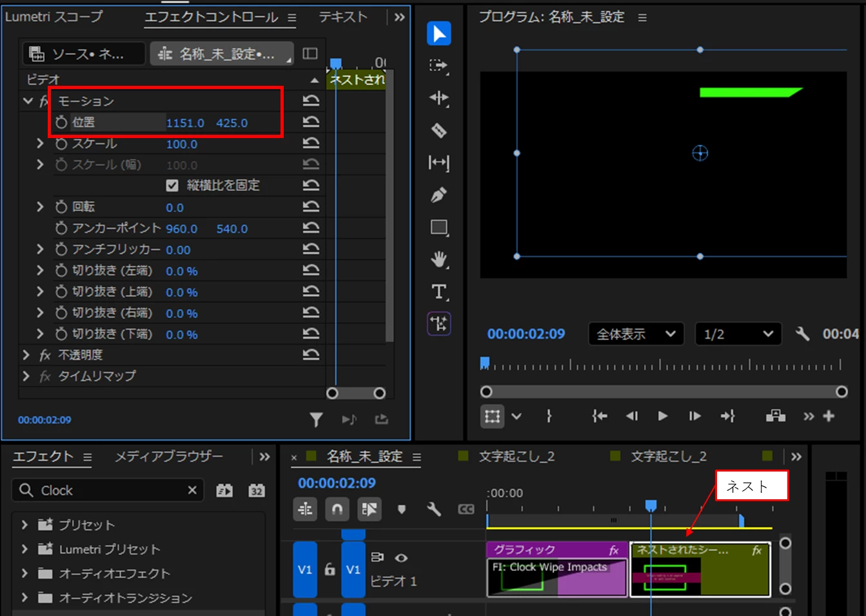Select the Razor tool
This screenshot has height=616, width=866.
tap(438, 130)
